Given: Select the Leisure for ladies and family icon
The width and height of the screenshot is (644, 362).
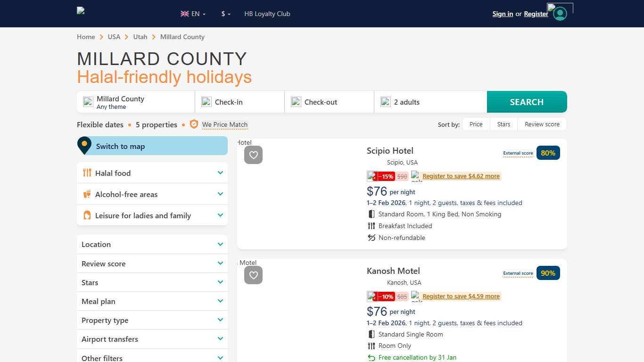Looking at the screenshot, I should tap(87, 215).
